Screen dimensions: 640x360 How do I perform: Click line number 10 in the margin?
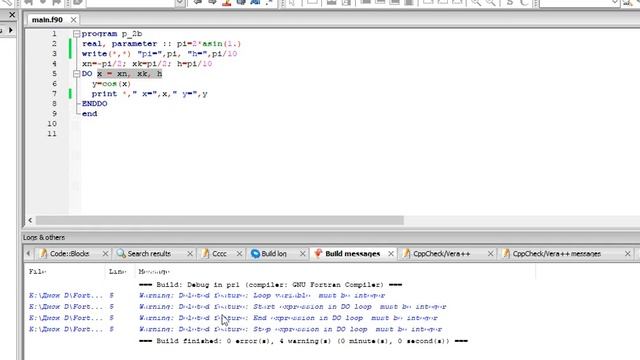(x=52, y=124)
